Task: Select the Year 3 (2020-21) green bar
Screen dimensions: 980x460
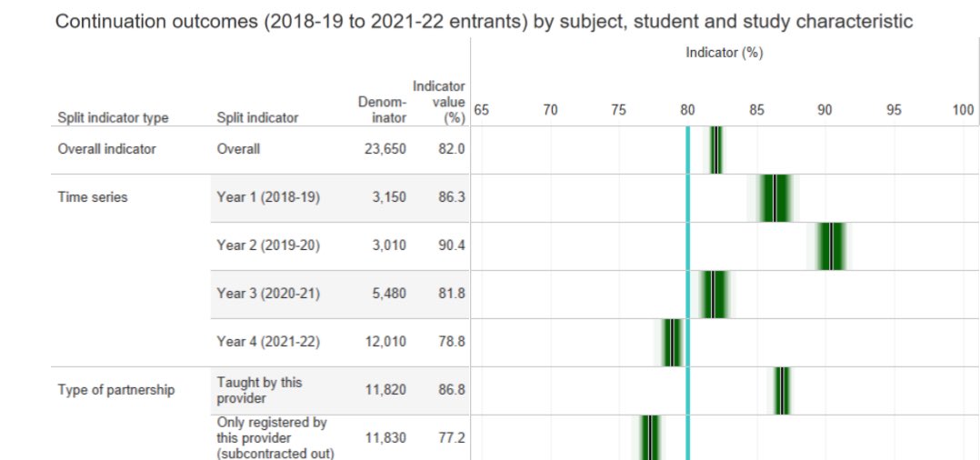Action: coord(714,294)
